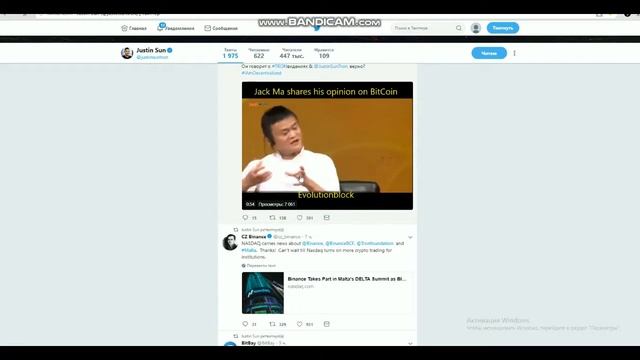Click the #IAmDecentralized hashtag link
The height and width of the screenshot is (360, 640).
(x=261, y=73)
